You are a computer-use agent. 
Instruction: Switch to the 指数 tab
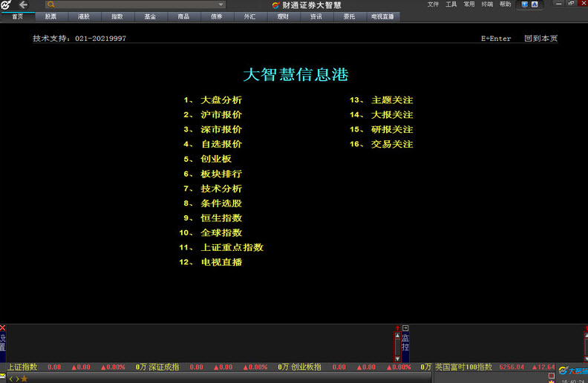tap(117, 16)
